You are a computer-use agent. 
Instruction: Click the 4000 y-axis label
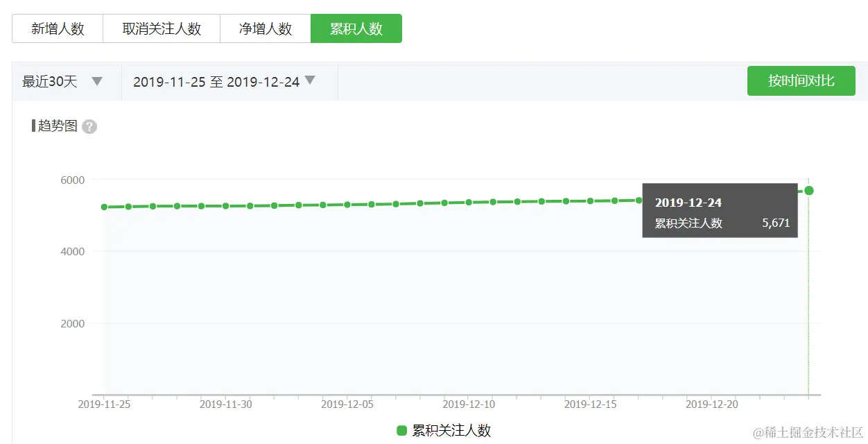[x=72, y=252]
